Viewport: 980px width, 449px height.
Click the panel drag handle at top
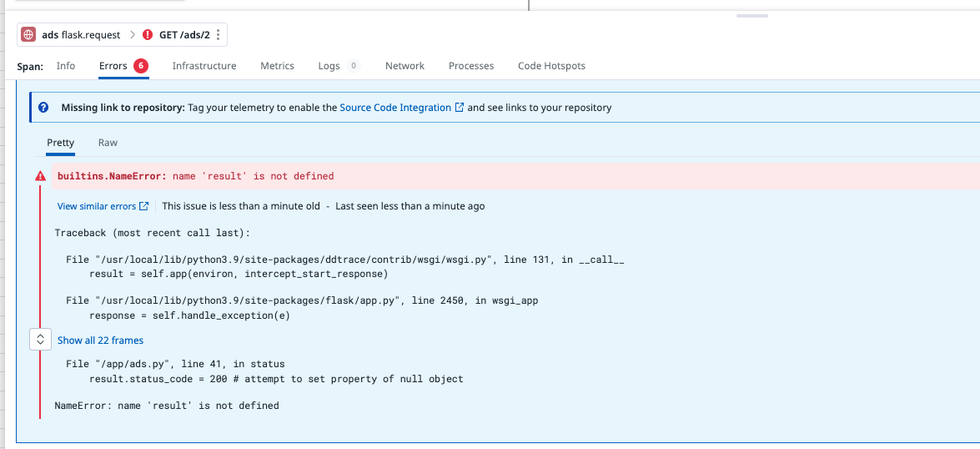[751, 16]
